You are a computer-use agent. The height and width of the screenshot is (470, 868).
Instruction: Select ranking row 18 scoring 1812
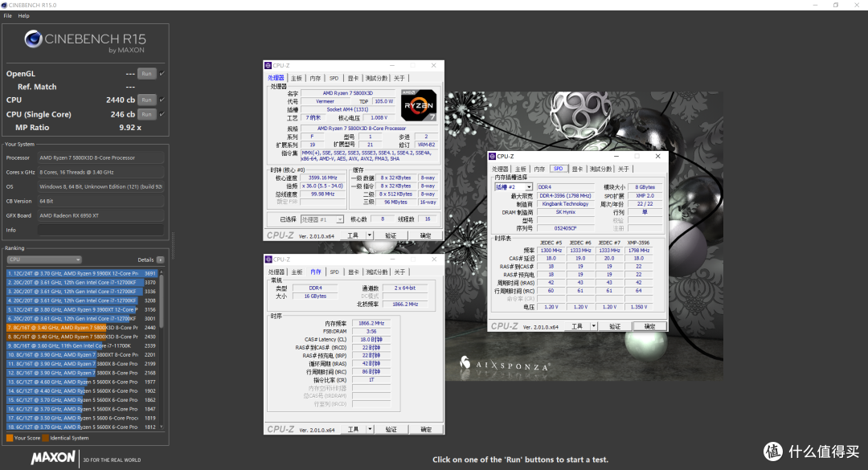point(82,427)
